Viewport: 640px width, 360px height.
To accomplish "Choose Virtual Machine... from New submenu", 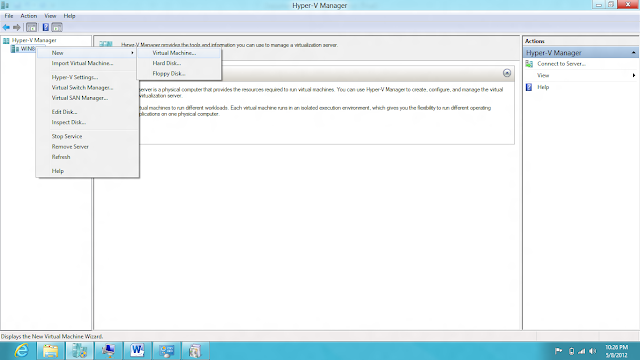I will [x=179, y=53].
